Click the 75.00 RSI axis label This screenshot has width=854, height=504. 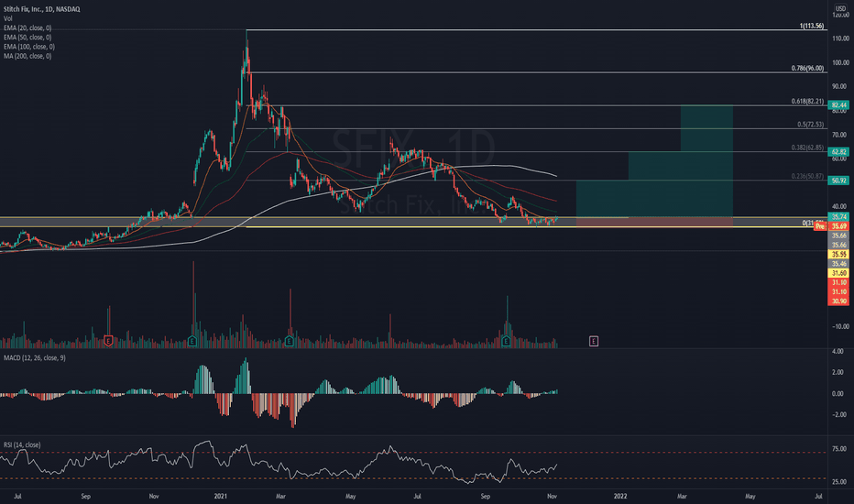pos(840,449)
